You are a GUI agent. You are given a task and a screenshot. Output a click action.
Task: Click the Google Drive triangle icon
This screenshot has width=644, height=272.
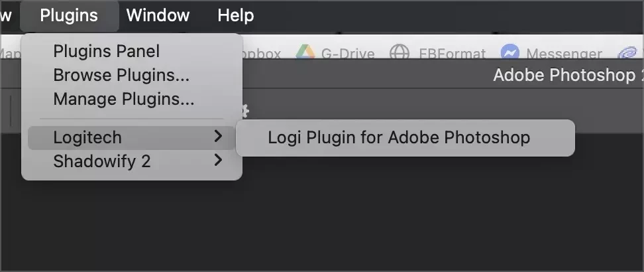tap(305, 52)
